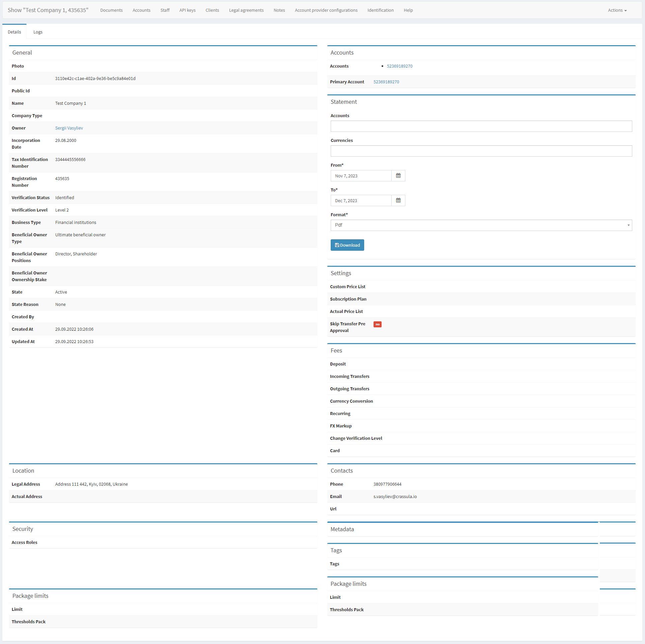Click the Download statement button

pos(347,245)
